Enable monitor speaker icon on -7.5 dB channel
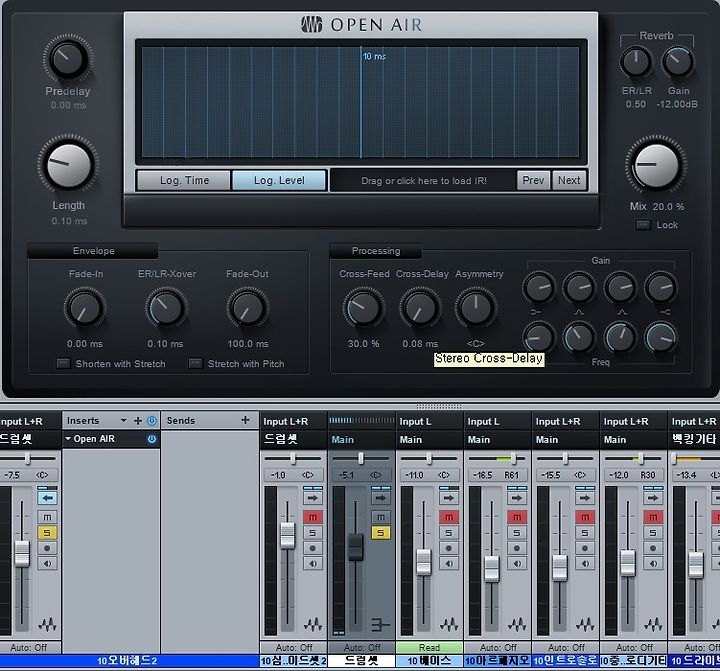The image size is (720, 671). pyautogui.click(x=47, y=564)
